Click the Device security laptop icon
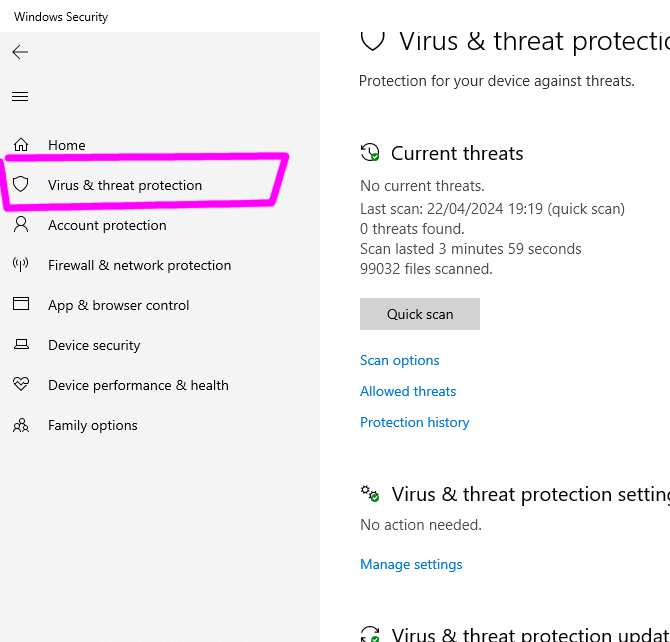 pyautogui.click(x=21, y=345)
